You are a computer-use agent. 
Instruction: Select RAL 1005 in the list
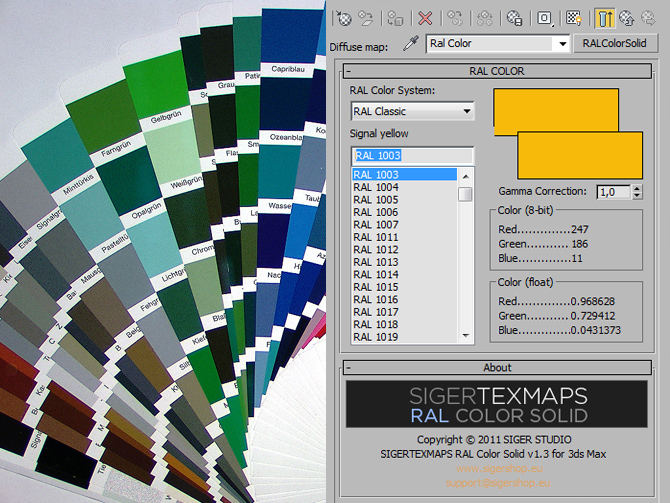(404, 200)
